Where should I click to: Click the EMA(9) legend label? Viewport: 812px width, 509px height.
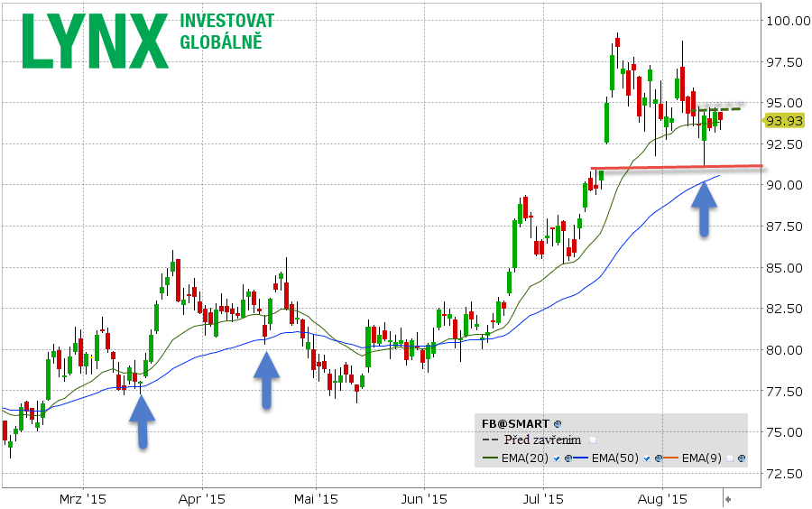(x=701, y=458)
